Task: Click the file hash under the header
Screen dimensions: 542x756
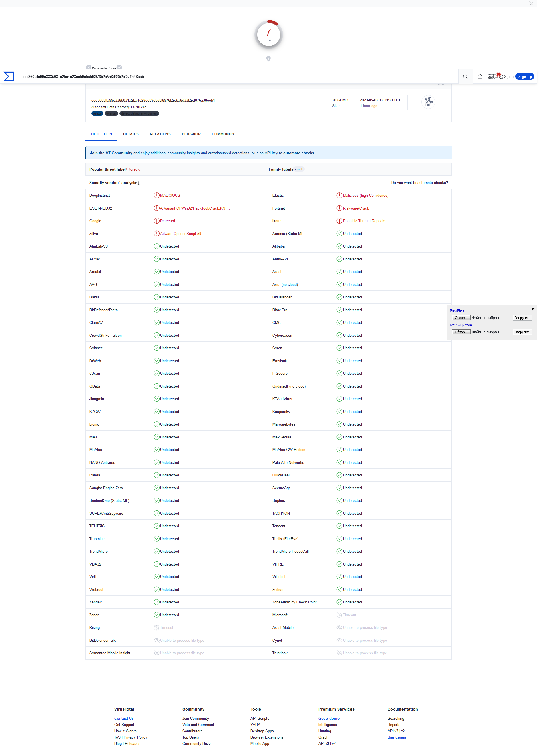Action: coord(153,100)
